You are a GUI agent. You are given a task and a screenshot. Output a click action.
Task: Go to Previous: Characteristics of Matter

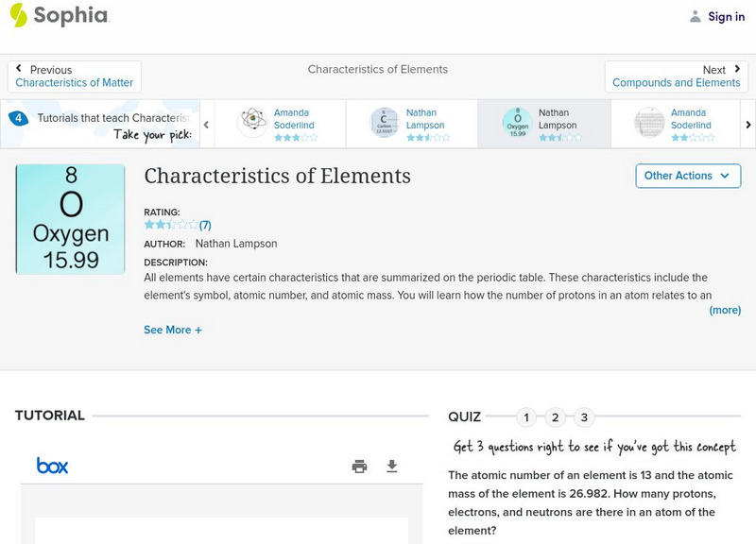75,76
